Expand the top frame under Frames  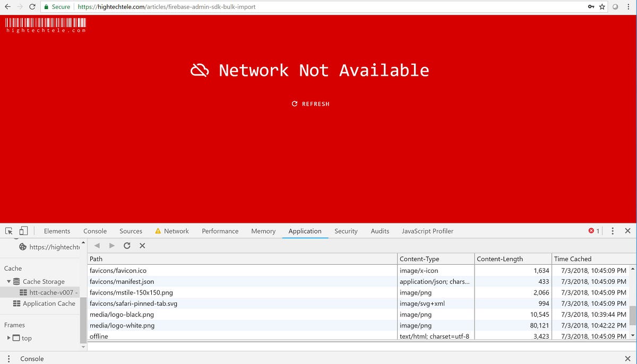[x=8, y=338]
